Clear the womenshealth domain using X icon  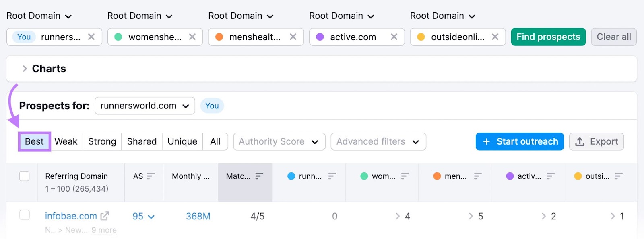(192, 37)
